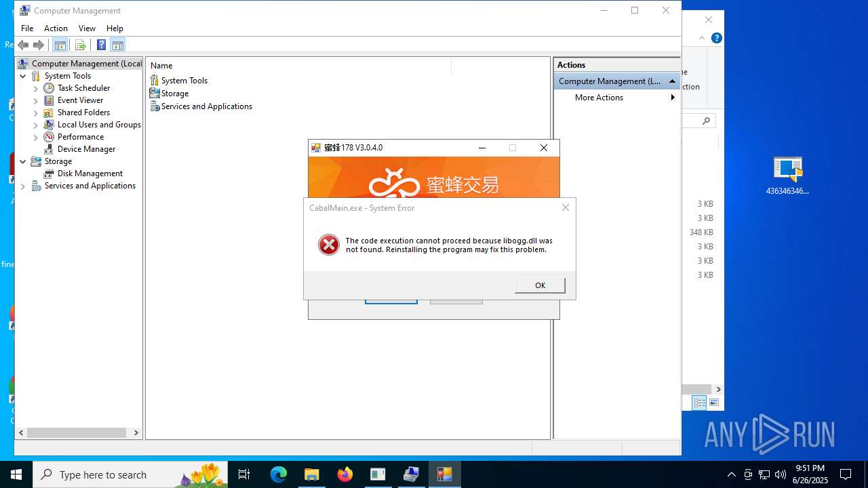The height and width of the screenshot is (488, 868).
Task: Open the notification center icon
Action: pos(846,474)
